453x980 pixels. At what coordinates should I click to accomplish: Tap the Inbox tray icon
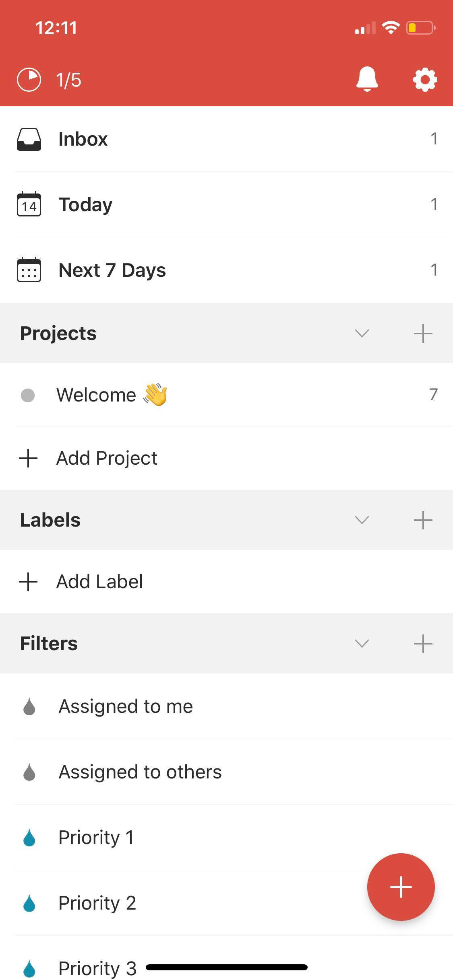(x=29, y=139)
